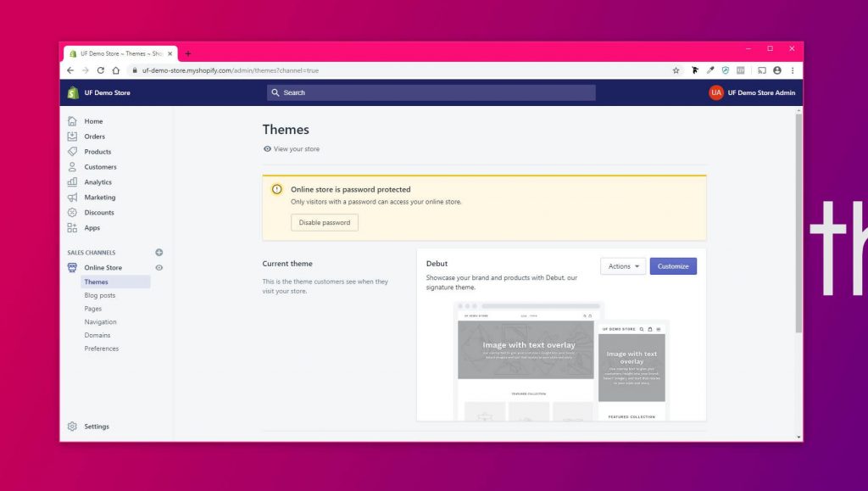
Task: Select the UF Demo Store Themes tab
Action: coord(120,53)
